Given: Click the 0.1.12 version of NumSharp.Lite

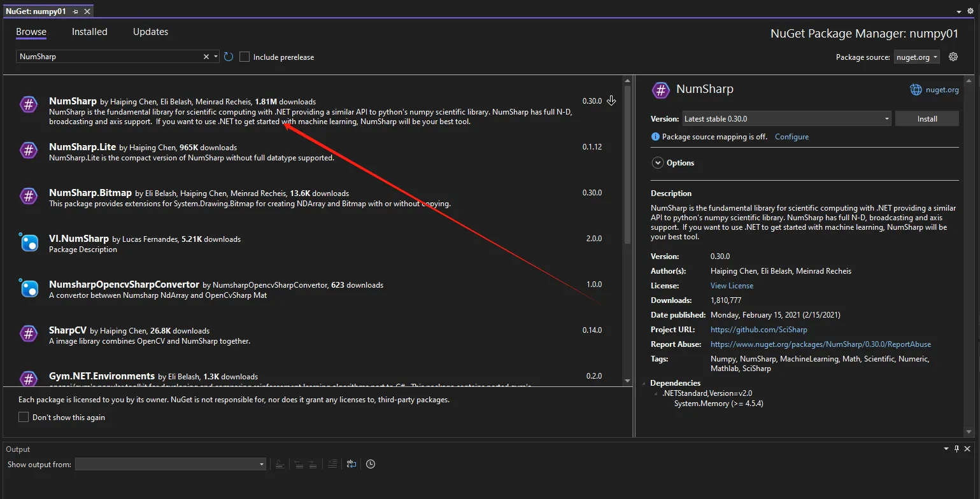Looking at the screenshot, I should [x=592, y=147].
